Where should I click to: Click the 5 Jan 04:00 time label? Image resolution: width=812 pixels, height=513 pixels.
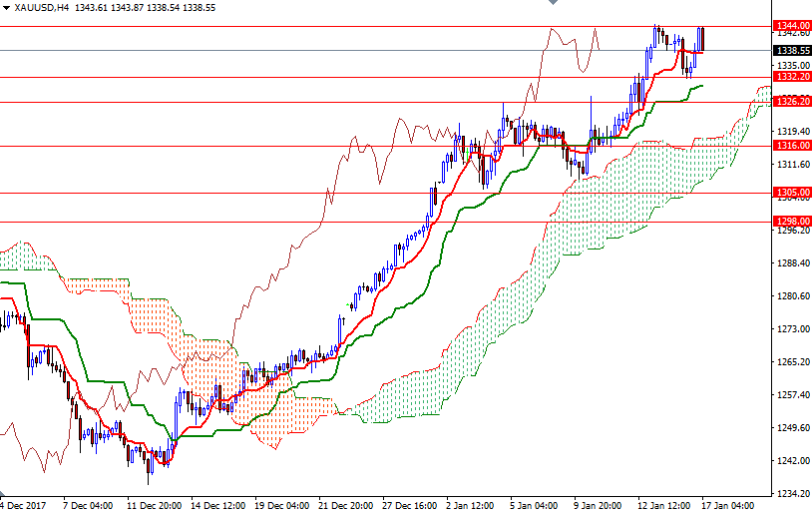pos(535,505)
